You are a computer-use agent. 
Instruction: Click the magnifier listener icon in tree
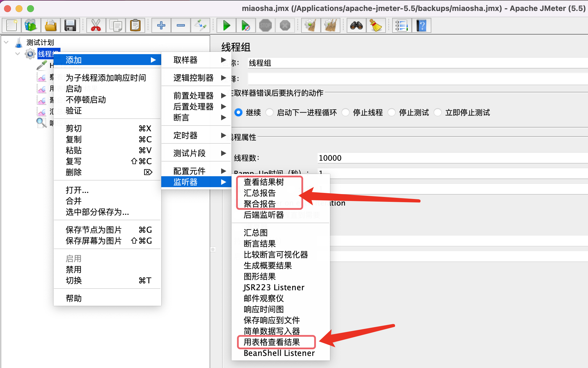pos(41,123)
